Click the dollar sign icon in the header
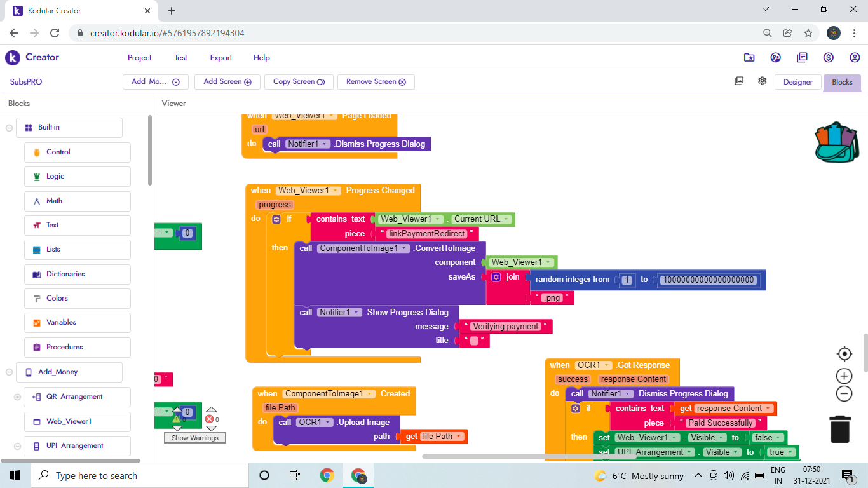The width and height of the screenshot is (868, 488). pyautogui.click(x=828, y=57)
